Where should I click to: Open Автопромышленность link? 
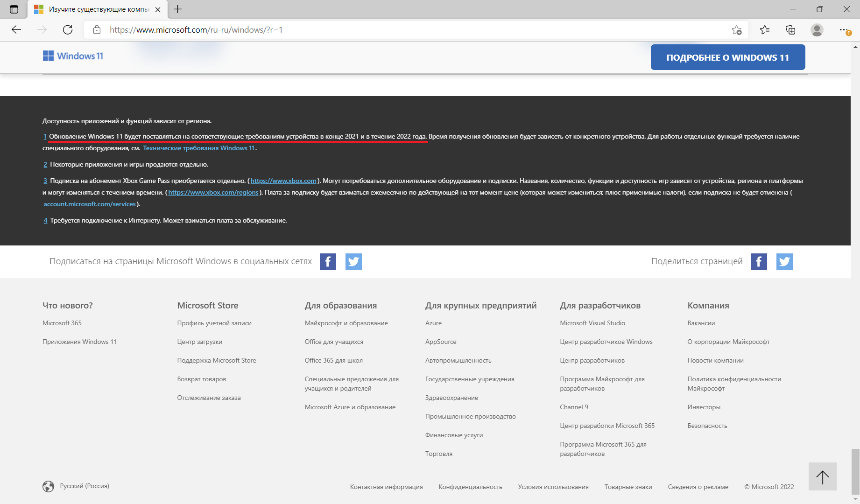pyautogui.click(x=458, y=360)
